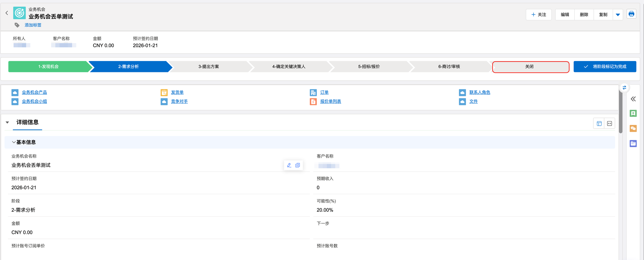644x260 pixels.
Task: Open the purple card sidebar icon
Action: [x=633, y=144]
